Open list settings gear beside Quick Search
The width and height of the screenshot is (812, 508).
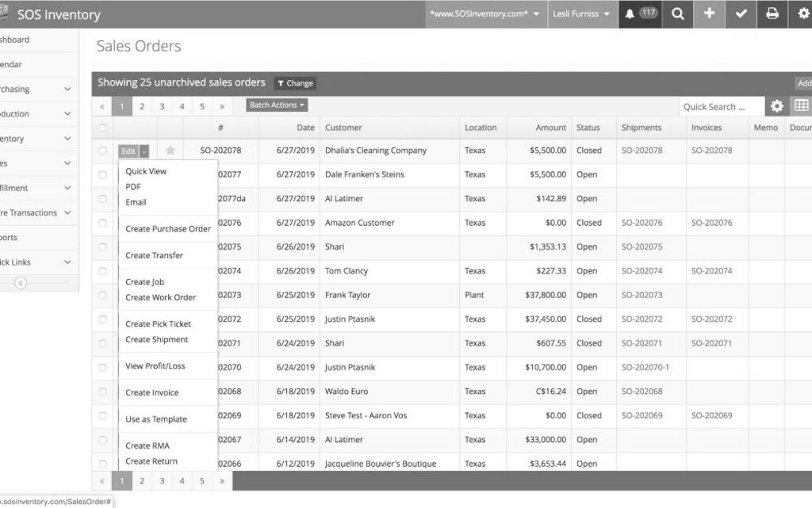777,106
